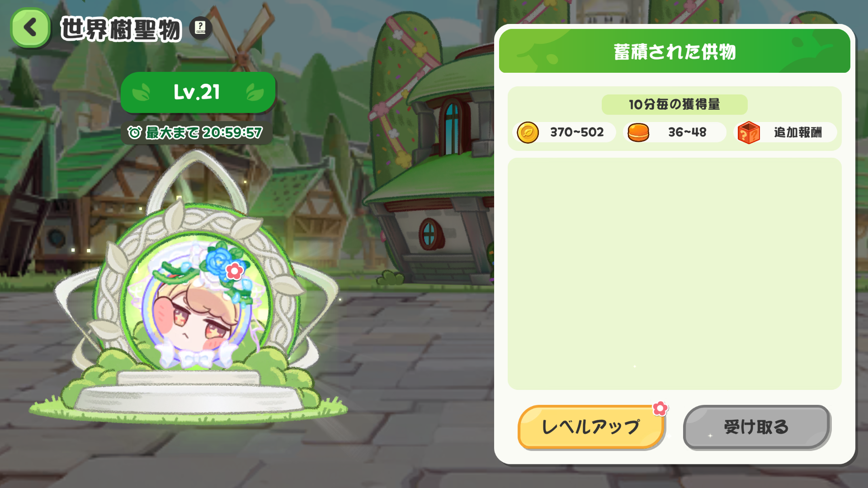
Task: Tap the left leaf on Lv.21 banner
Action: point(141,92)
